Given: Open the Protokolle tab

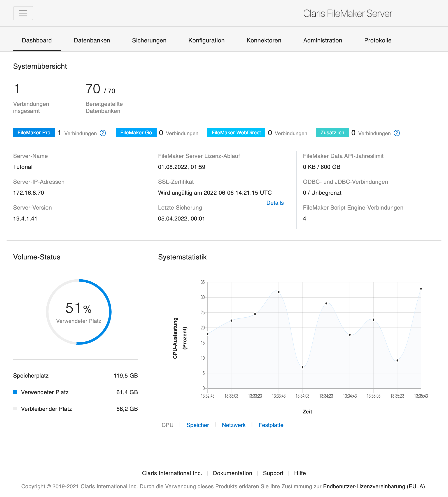Looking at the screenshot, I should click(x=378, y=40).
